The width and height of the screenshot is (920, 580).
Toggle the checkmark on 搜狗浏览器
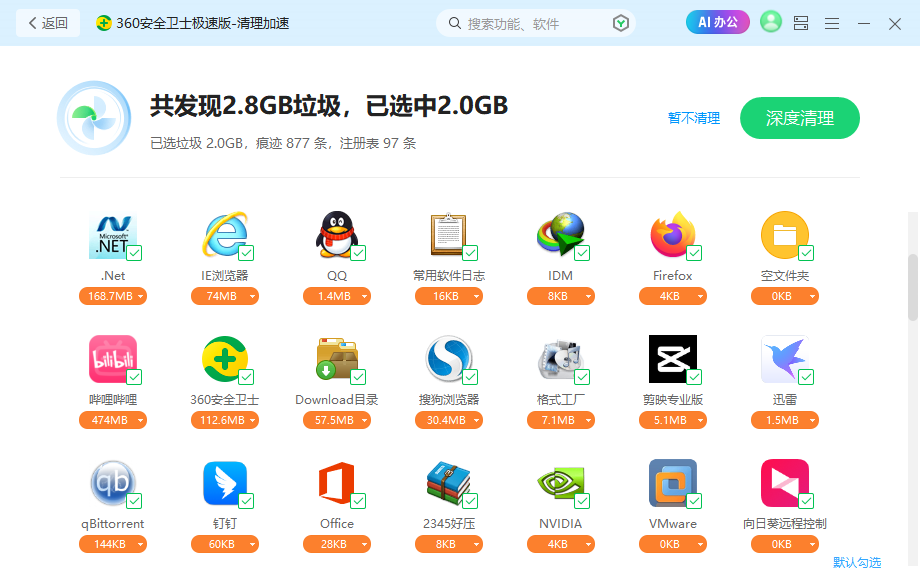pyautogui.click(x=469, y=378)
